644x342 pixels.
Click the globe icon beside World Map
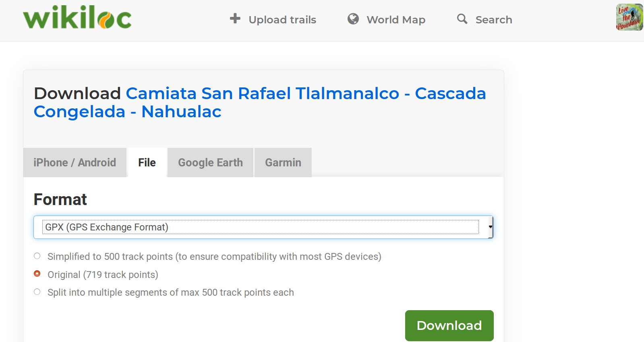(x=353, y=19)
